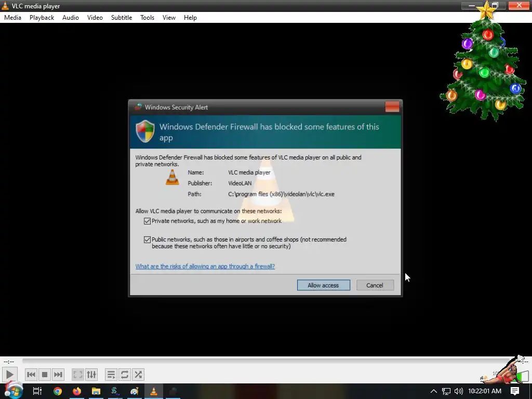Image resolution: width=532 pixels, height=399 pixels.
Task: Click the elapsed time label --:--
Action: tap(9, 362)
